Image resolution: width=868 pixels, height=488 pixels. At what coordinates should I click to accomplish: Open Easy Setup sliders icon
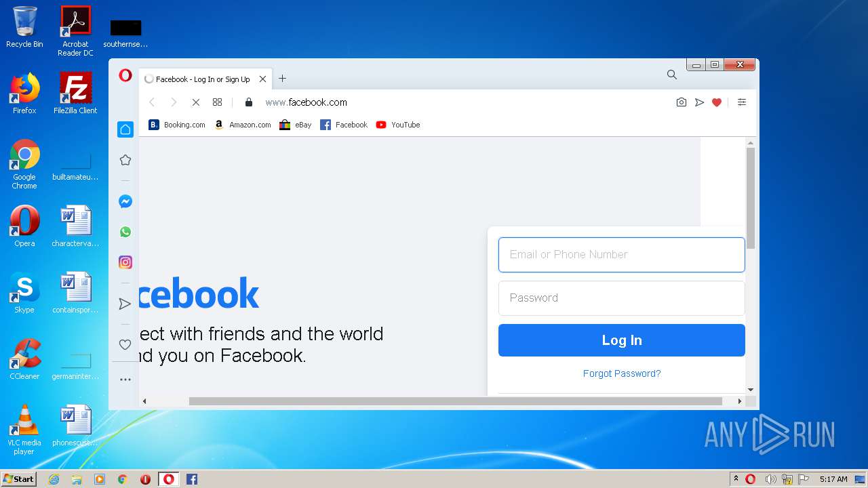(x=742, y=102)
